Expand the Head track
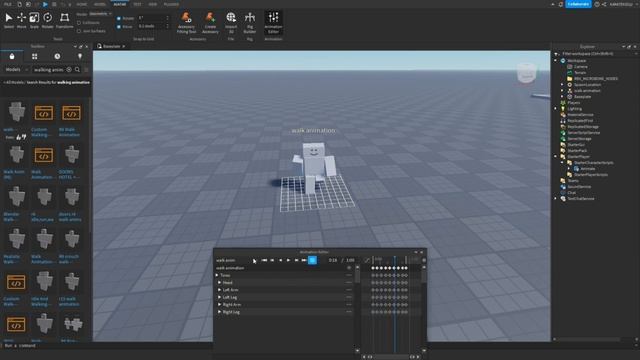640x360 pixels. coord(220,282)
